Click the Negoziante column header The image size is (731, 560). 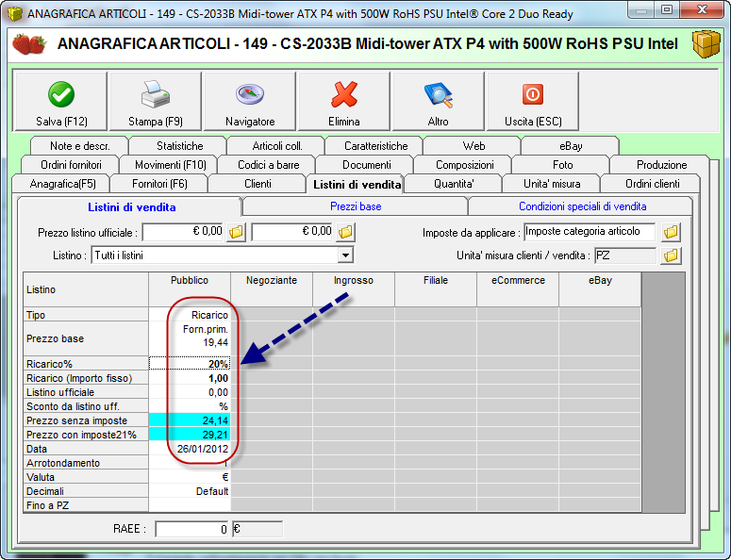tap(272, 289)
